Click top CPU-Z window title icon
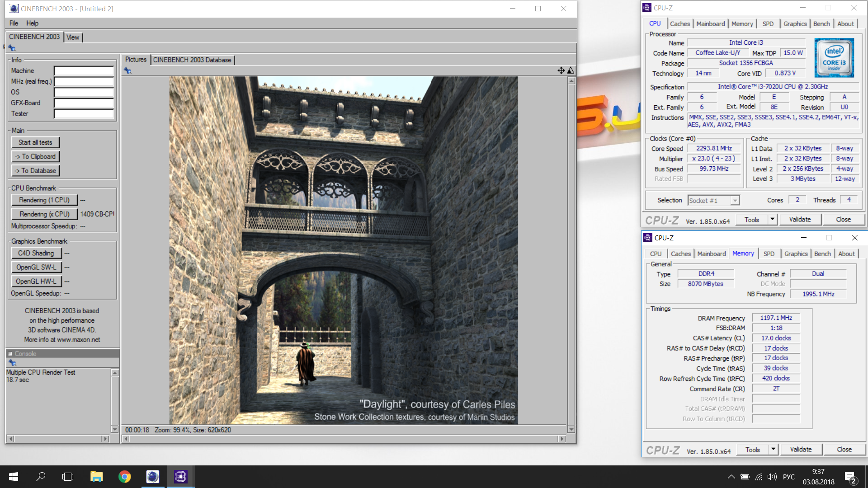The width and height of the screenshot is (868, 488). [x=647, y=8]
